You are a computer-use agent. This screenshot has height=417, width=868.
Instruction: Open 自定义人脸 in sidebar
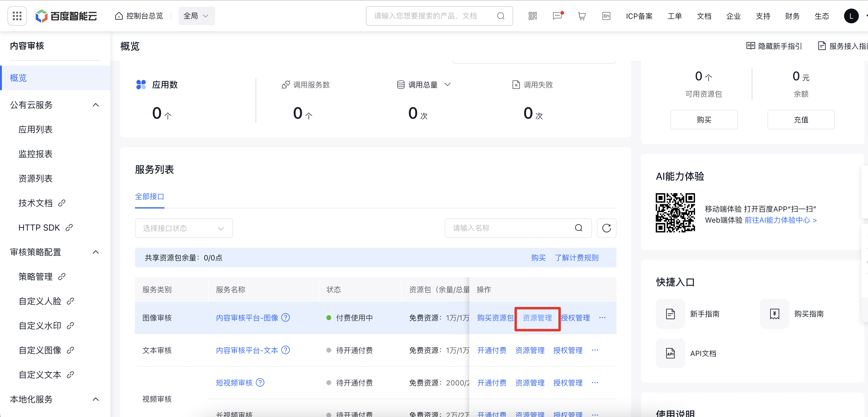coord(46,301)
